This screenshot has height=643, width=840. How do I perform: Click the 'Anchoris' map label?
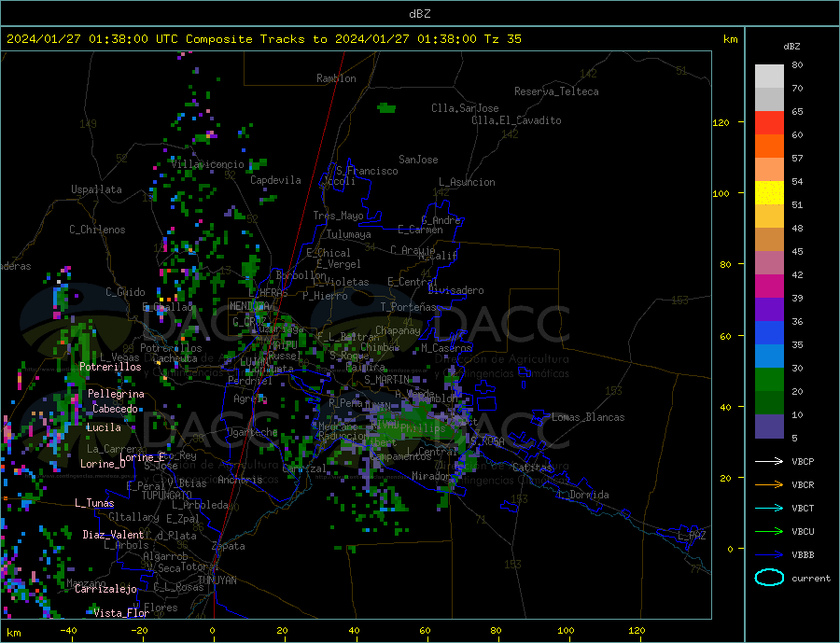pos(240,480)
